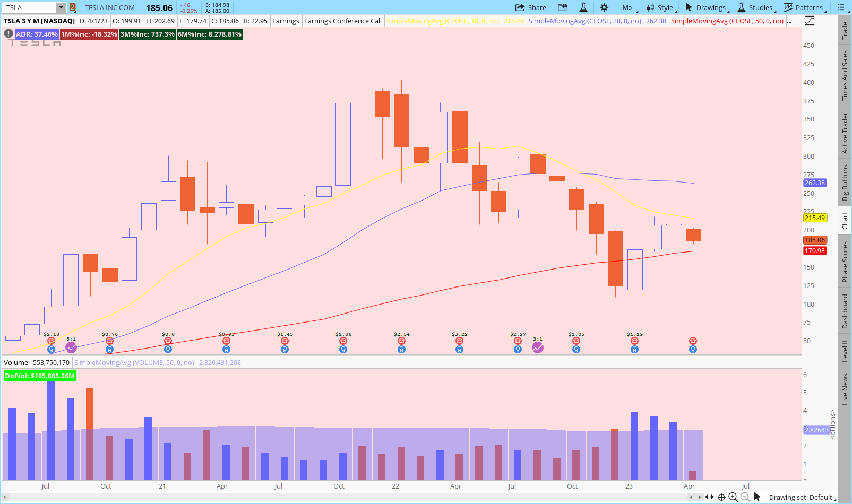Click the upcoming April earnings bulb icon
This screenshot has width=852, height=504.
(x=693, y=349)
